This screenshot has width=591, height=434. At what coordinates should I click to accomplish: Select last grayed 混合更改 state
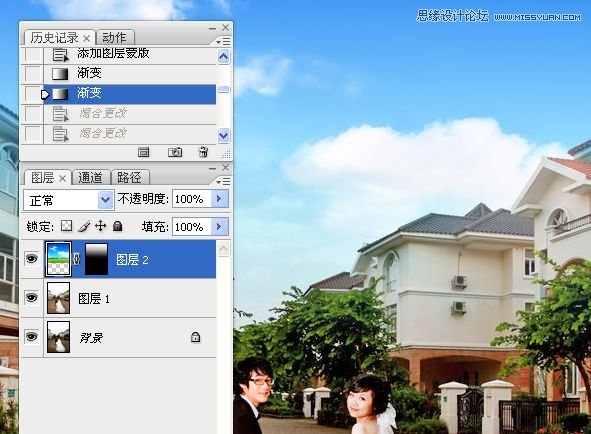click(130, 134)
